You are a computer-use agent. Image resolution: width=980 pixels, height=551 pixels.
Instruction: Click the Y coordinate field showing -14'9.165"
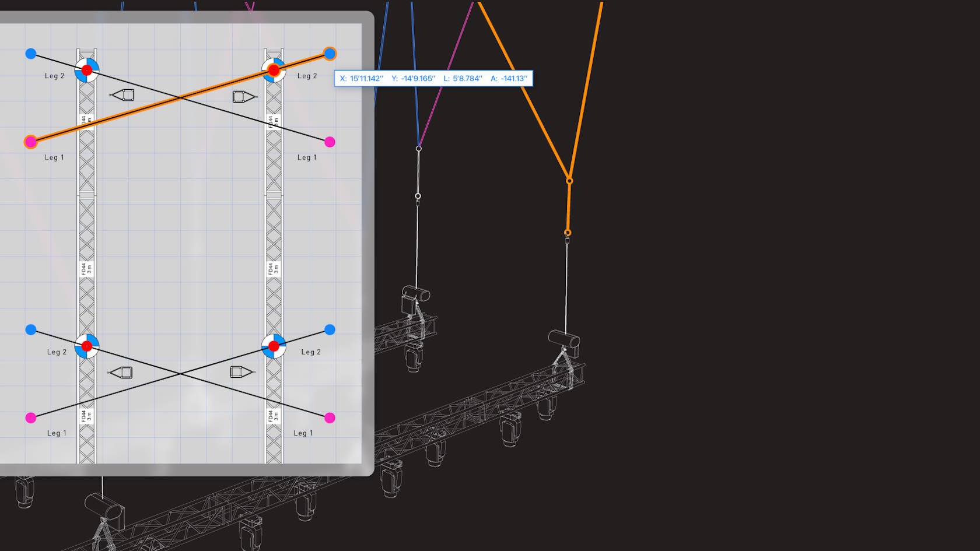pyautogui.click(x=413, y=79)
